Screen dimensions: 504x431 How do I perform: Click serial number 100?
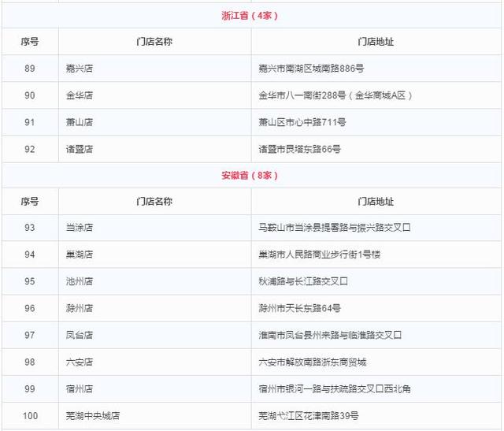pos(30,416)
